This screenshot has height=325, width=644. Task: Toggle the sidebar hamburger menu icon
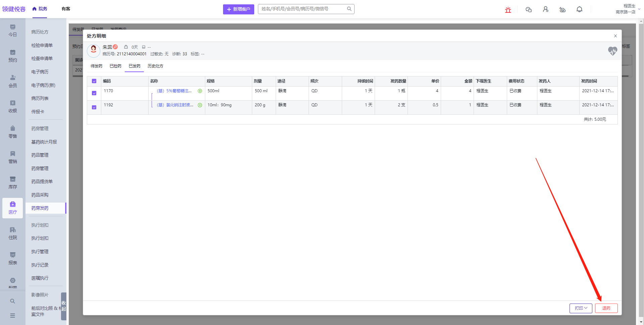[12, 315]
